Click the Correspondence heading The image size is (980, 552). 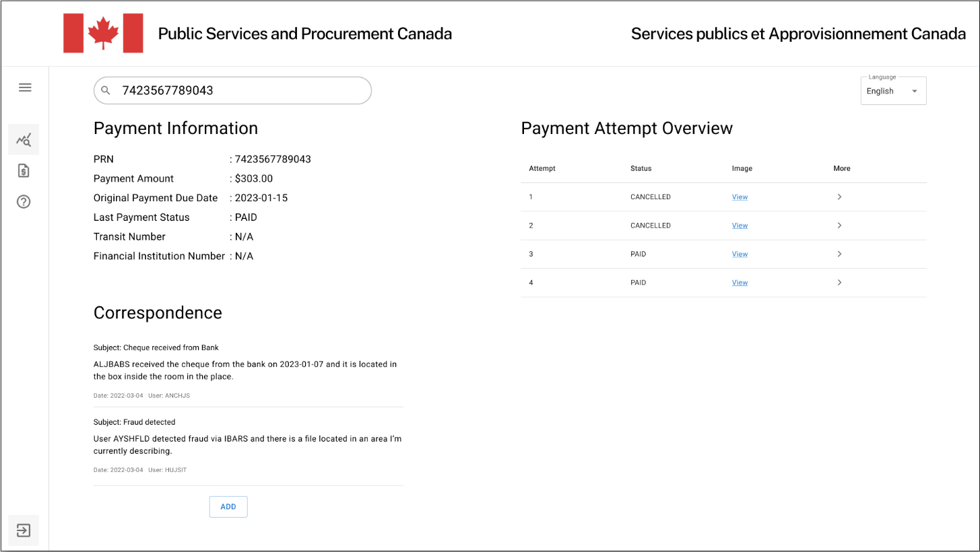pos(158,313)
